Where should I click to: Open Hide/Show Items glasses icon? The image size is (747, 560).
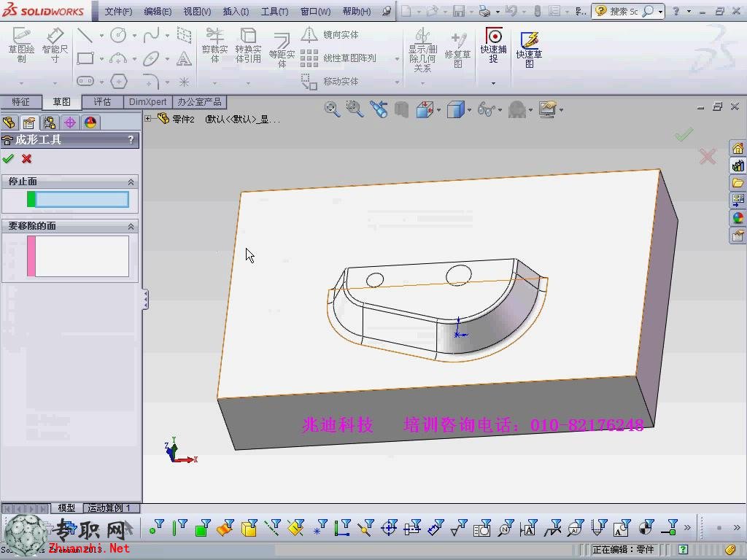point(486,109)
